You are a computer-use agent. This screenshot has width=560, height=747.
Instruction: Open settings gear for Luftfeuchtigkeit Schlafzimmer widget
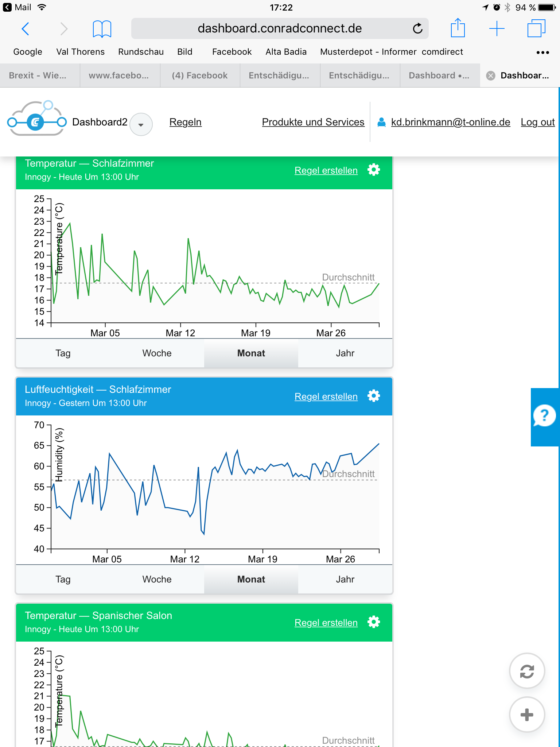374,396
